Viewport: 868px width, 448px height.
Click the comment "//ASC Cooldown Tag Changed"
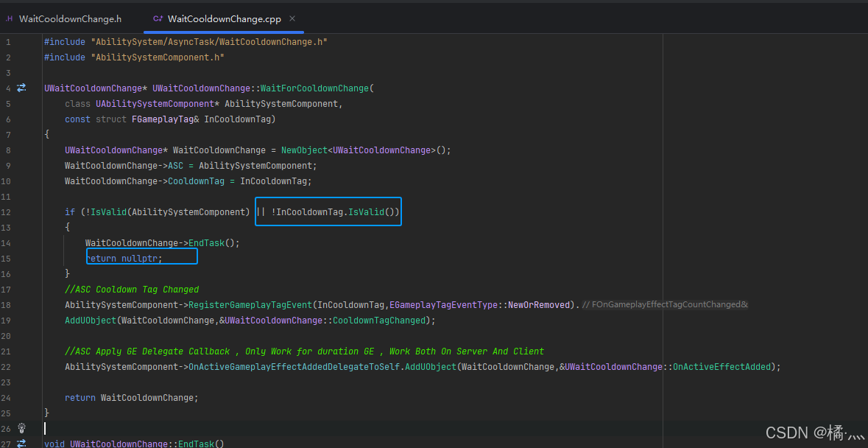point(132,289)
